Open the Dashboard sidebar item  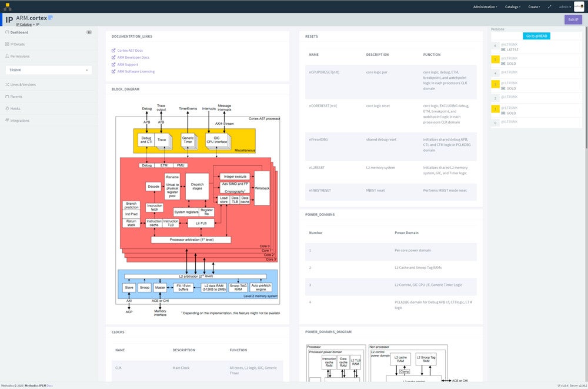[49, 32]
